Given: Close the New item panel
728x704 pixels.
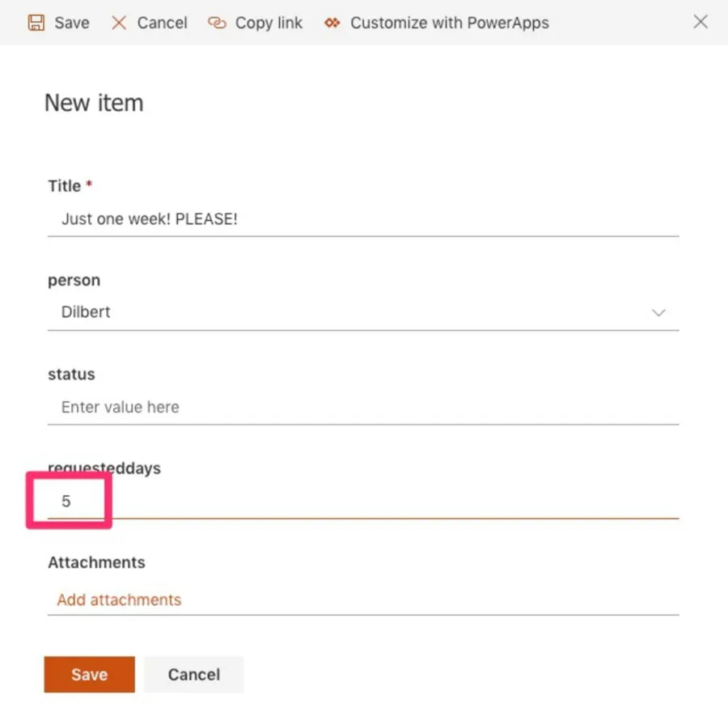Looking at the screenshot, I should [x=700, y=22].
